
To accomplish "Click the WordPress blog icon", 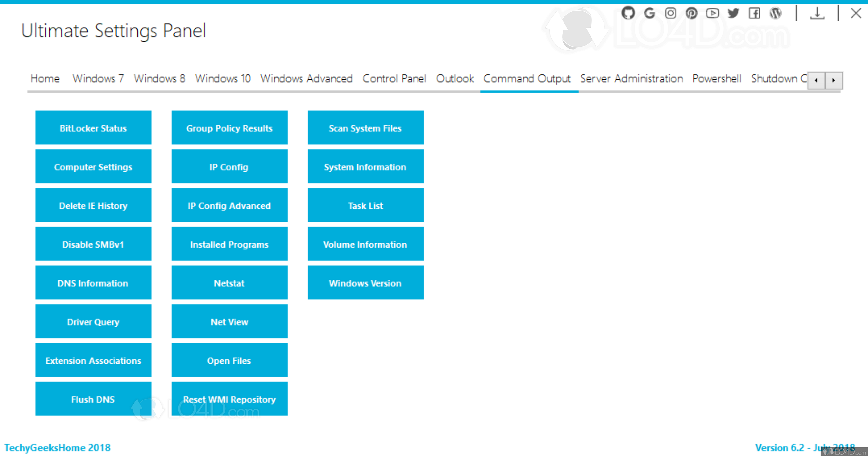I will click(x=776, y=13).
